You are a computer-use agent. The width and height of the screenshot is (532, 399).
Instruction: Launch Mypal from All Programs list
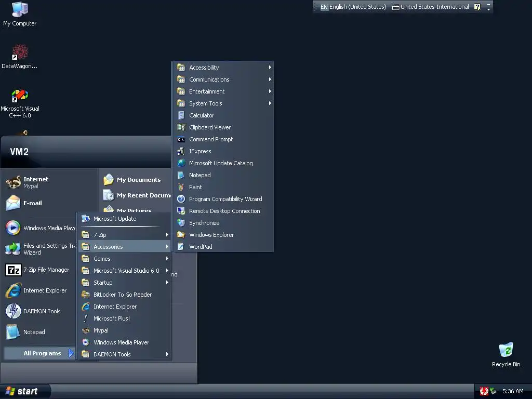point(124,330)
